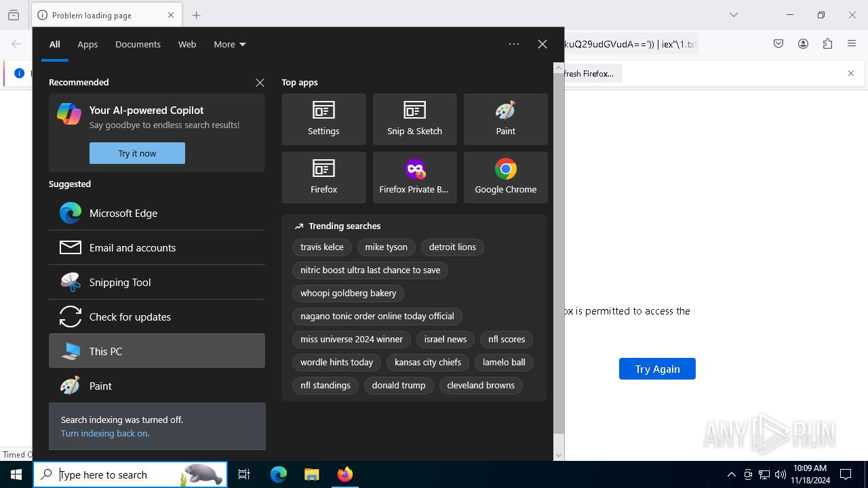Image resolution: width=868 pixels, height=488 pixels.
Task: Select Check for updates suggestion
Action: pyautogui.click(x=157, y=317)
